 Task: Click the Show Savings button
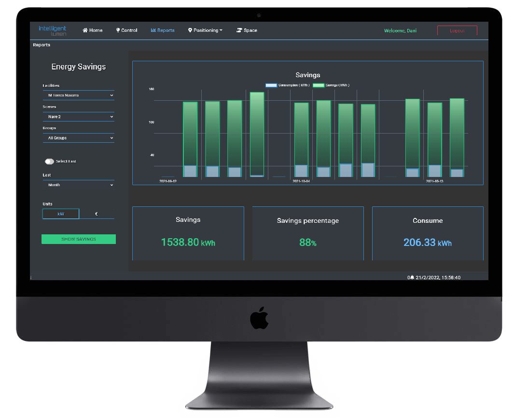(79, 239)
